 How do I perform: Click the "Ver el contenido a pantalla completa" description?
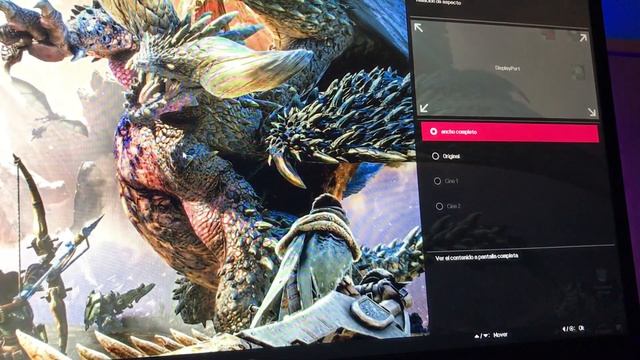coord(476,257)
